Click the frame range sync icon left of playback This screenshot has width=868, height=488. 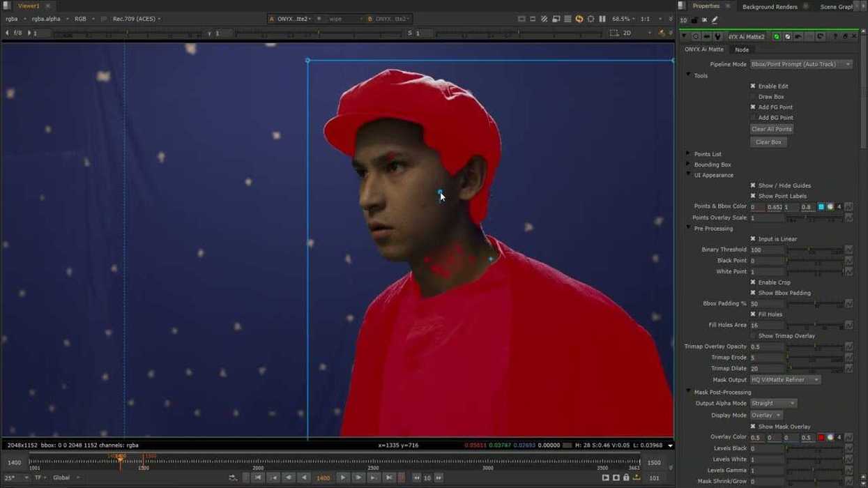click(x=233, y=478)
